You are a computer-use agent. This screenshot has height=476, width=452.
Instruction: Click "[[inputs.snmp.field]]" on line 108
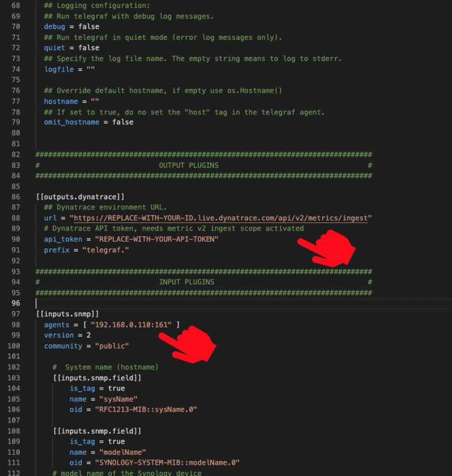tap(97, 431)
